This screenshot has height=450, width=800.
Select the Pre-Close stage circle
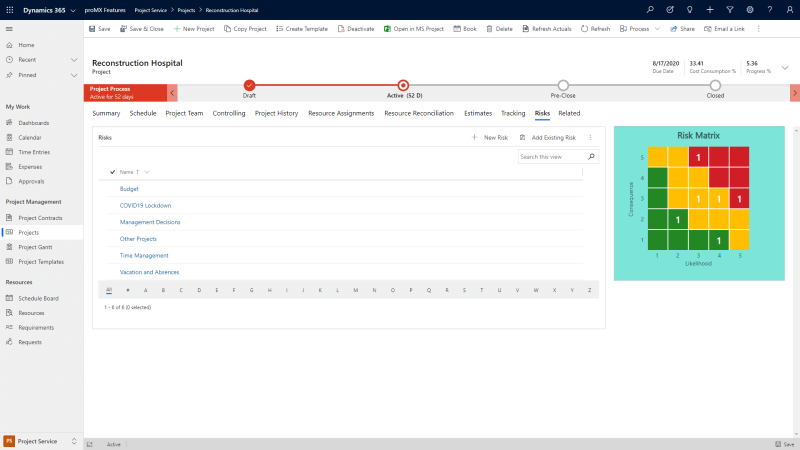pyautogui.click(x=563, y=86)
